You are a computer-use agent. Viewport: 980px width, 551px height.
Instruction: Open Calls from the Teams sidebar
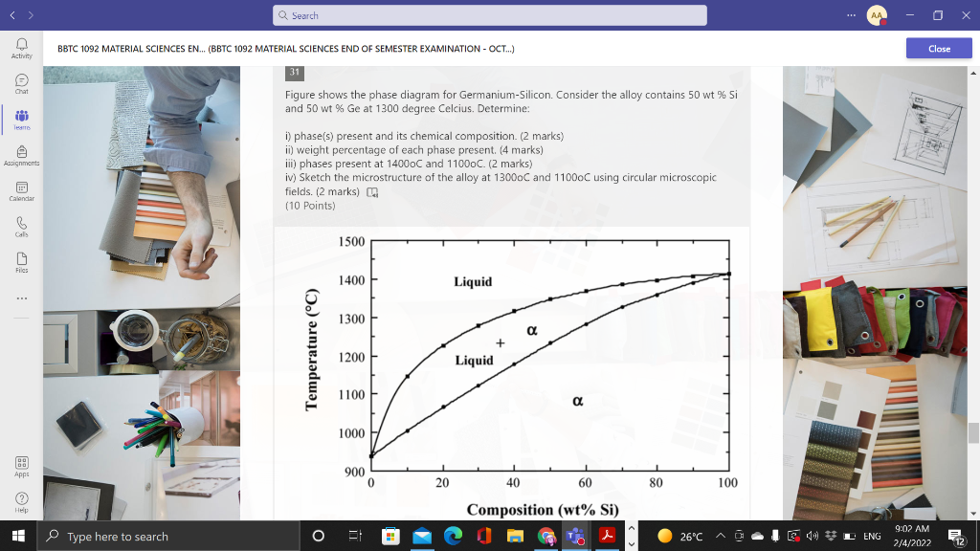coord(21,229)
